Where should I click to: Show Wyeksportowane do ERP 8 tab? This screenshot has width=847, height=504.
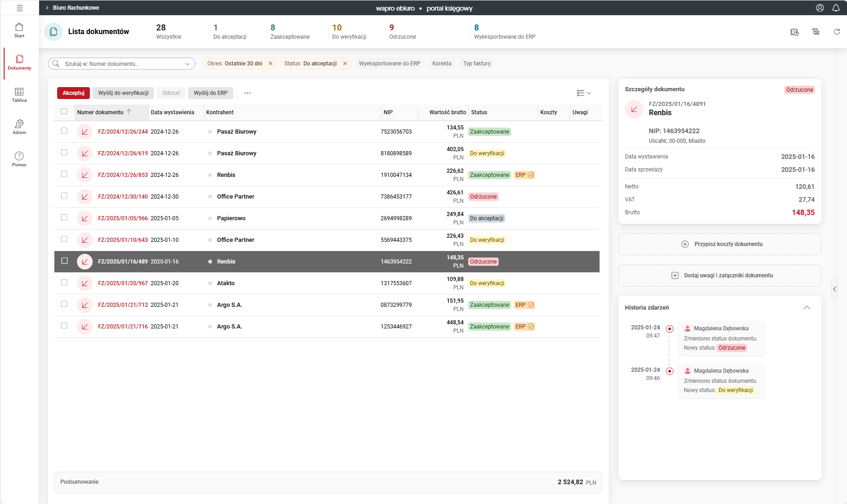(505, 32)
